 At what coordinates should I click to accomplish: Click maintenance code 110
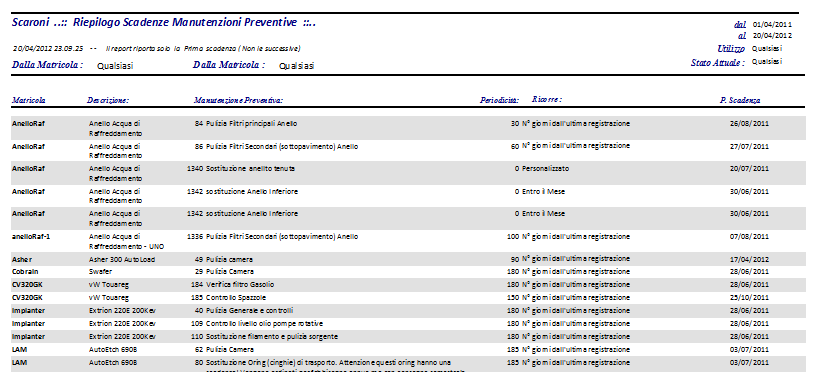click(x=197, y=336)
